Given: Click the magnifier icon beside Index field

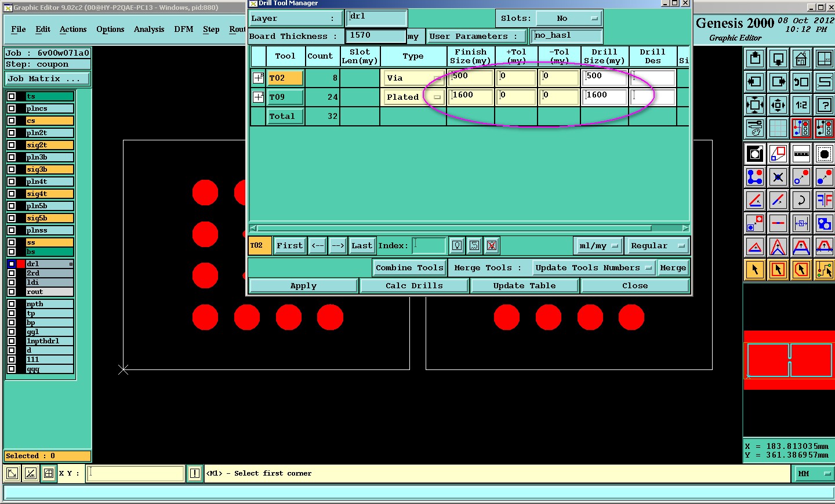Looking at the screenshot, I should pyautogui.click(x=457, y=246).
